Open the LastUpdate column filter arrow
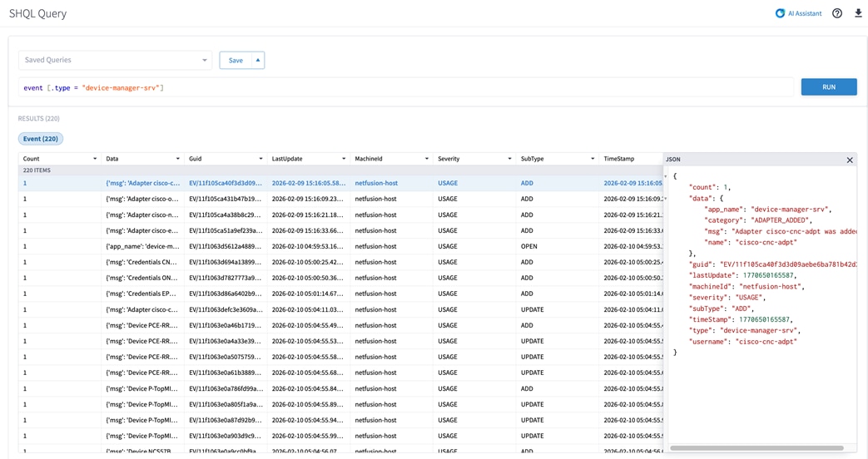The width and height of the screenshot is (868, 459). click(x=344, y=159)
